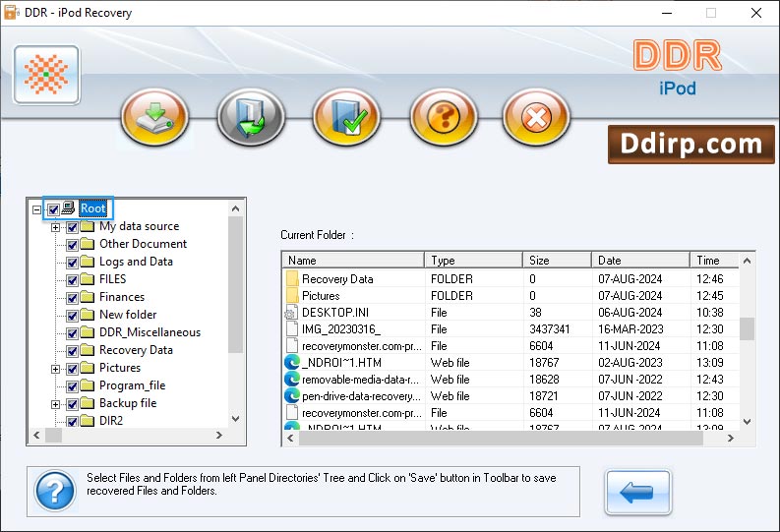Click the folder icon of DDR_Miscellaneous

[x=88, y=332]
